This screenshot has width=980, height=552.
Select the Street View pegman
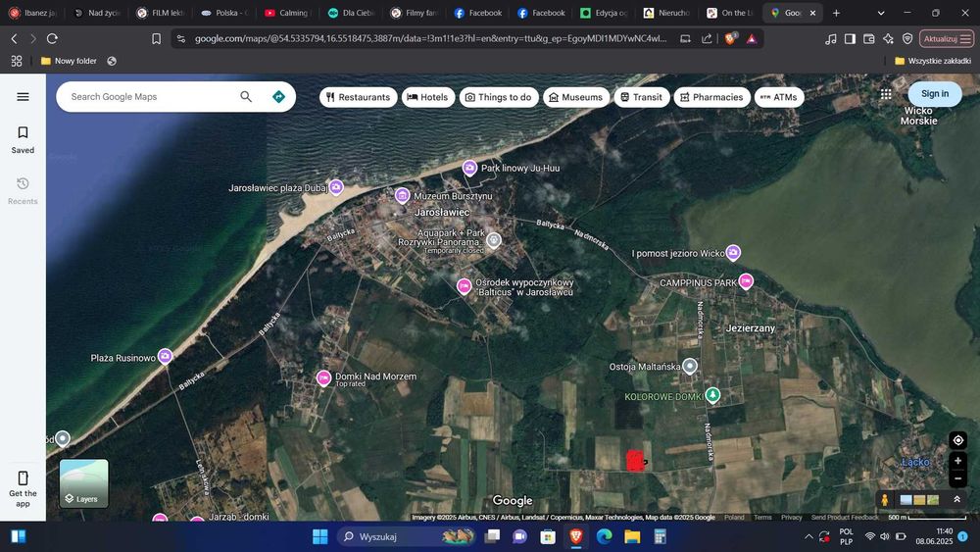point(884,499)
